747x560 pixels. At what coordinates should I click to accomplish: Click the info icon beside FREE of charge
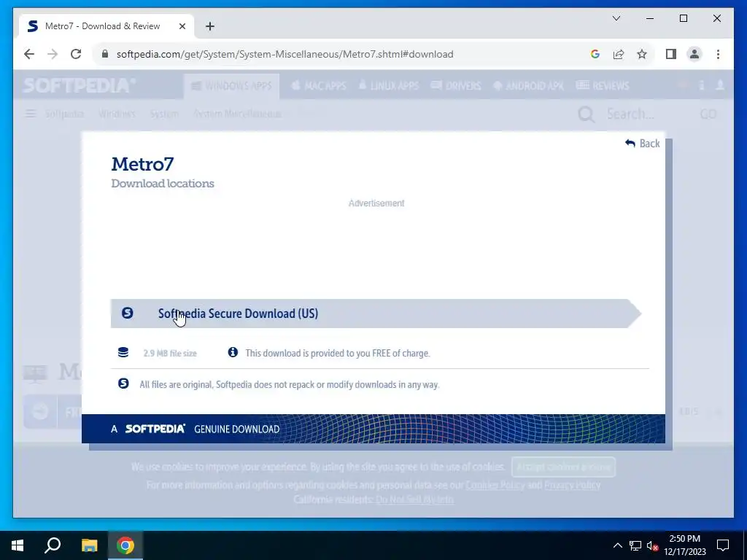tap(233, 352)
